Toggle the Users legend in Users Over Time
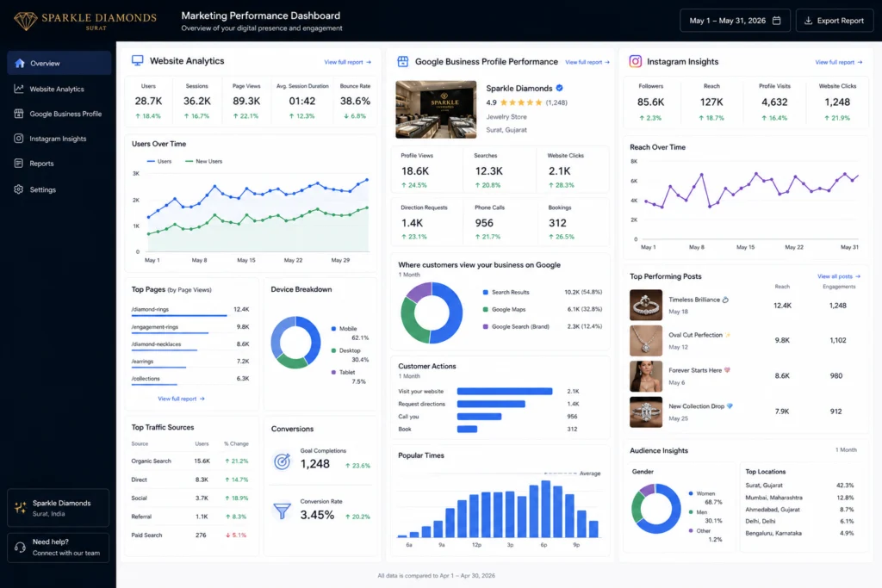 159,161
